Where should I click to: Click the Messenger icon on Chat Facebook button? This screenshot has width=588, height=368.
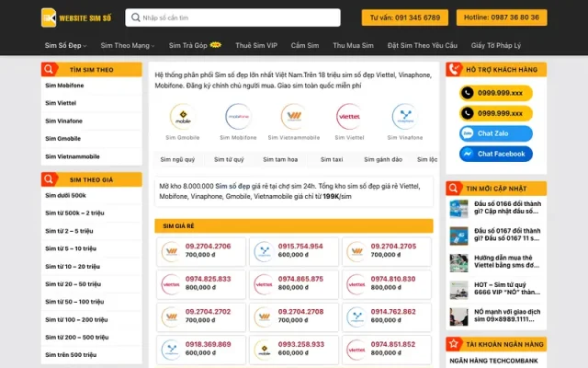point(468,154)
